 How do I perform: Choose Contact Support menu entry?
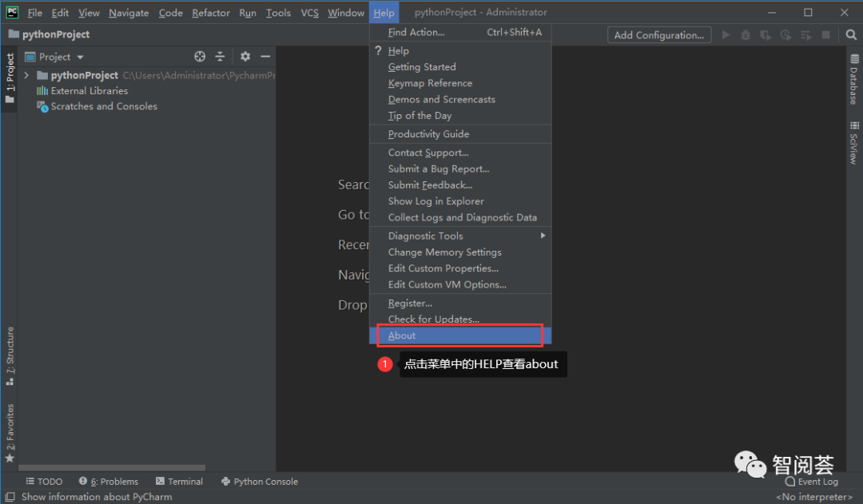click(x=460, y=153)
